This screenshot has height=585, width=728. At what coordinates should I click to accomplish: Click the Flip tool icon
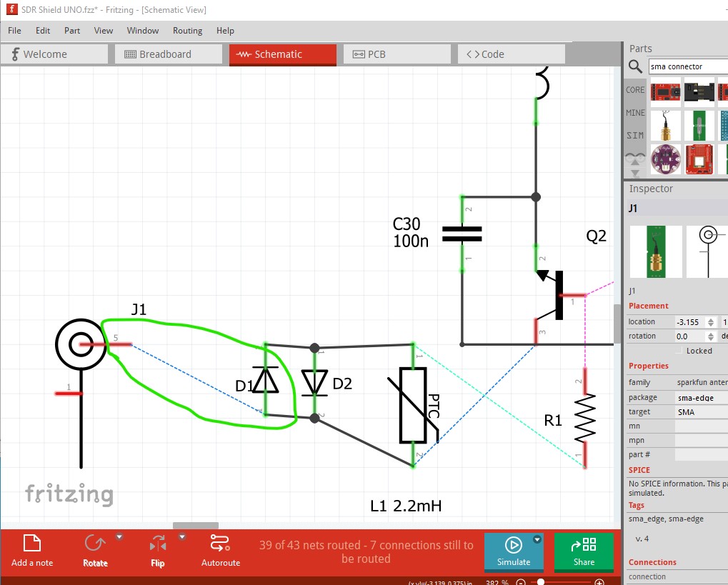click(158, 543)
